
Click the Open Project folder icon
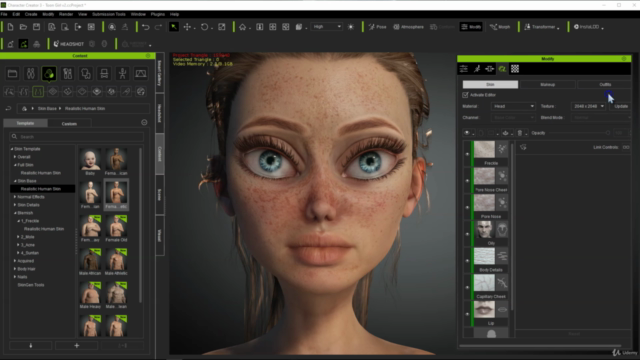(23, 27)
